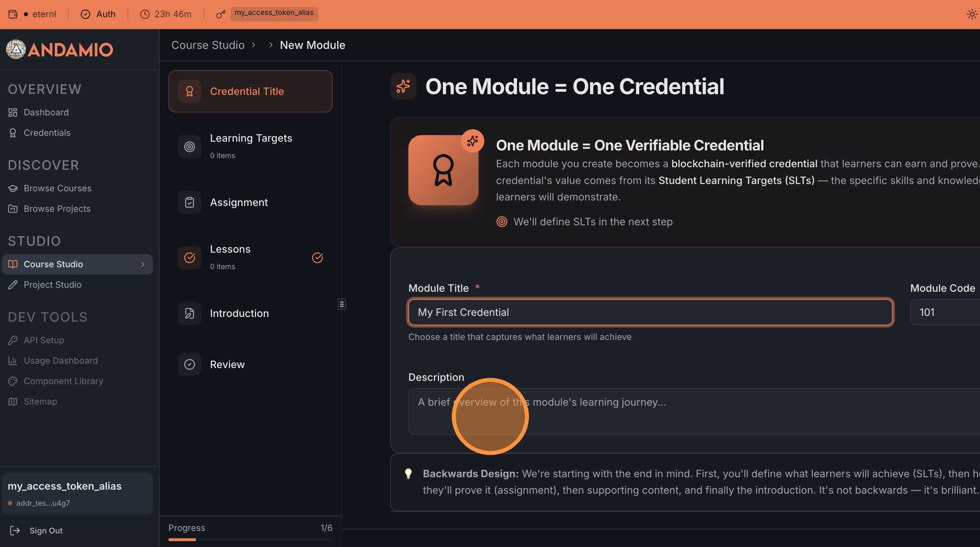
Task: Click the key icon in top bar
Action: click(x=221, y=15)
